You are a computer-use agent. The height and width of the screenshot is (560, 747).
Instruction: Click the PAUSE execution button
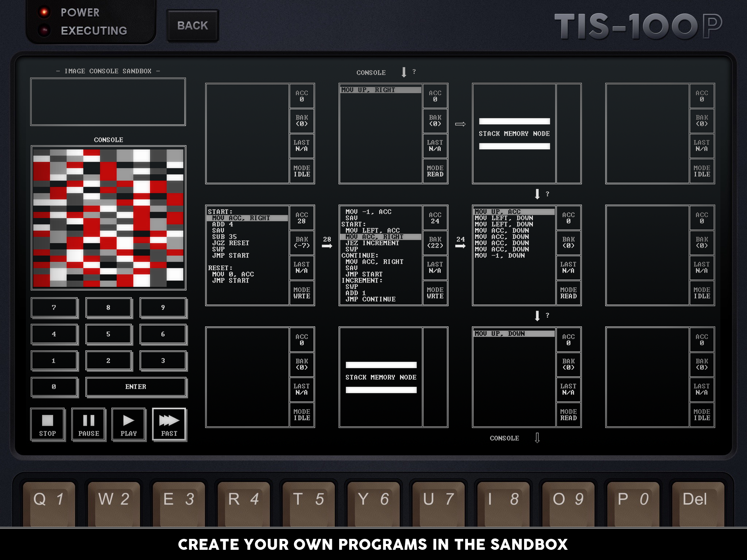[x=89, y=425]
